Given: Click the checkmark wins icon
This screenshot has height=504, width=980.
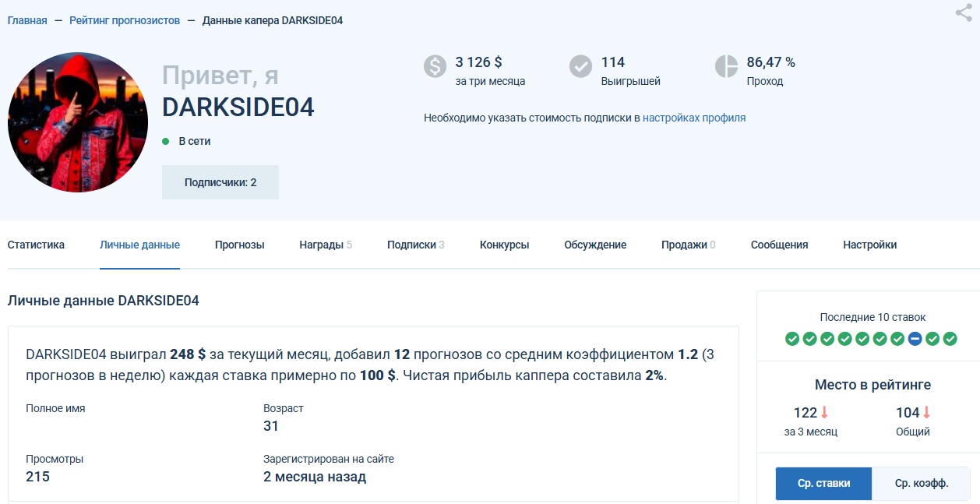Looking at the screenshot, I should tap(580, 66).
